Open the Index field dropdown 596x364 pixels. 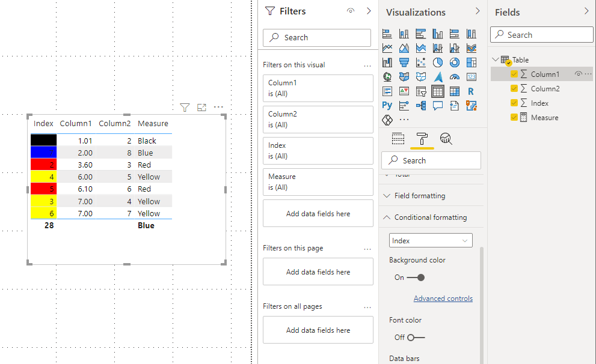pos(431,241)
